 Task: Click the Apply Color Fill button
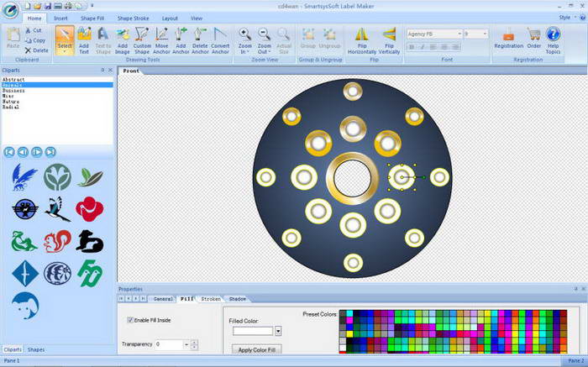[x=257, y=349]
